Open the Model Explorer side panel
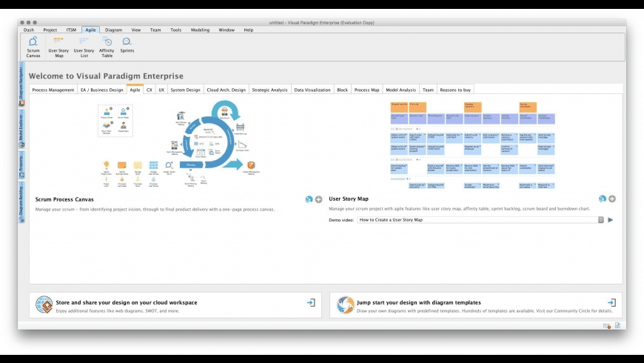 point(21,129)
